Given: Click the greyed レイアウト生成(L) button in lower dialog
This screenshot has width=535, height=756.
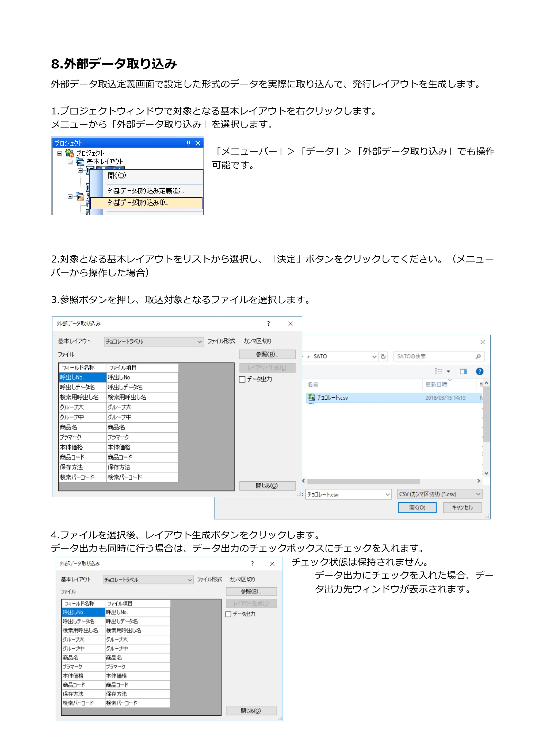Looking at the screenshot, I should point(251,604).
